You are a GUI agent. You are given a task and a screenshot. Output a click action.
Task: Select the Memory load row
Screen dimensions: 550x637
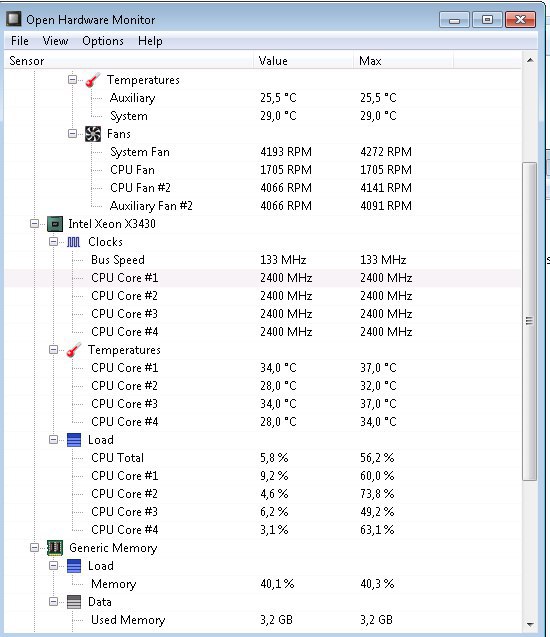coord(263,584)
